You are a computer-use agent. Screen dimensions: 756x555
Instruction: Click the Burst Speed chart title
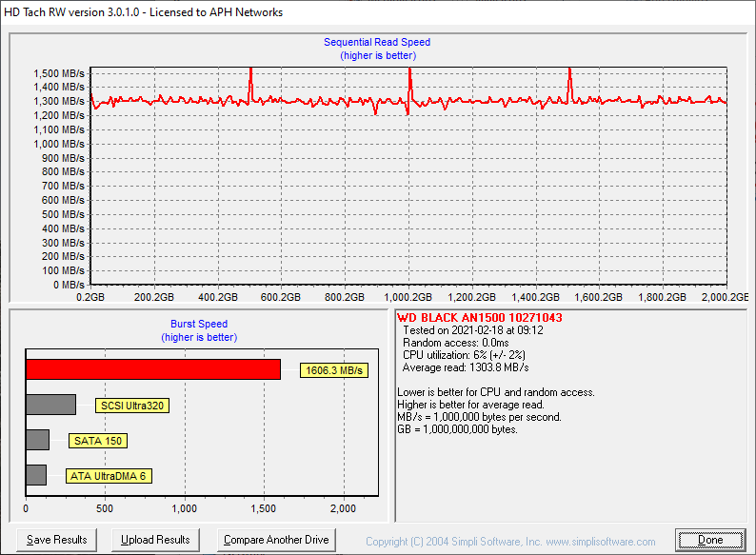coord(199,325)
